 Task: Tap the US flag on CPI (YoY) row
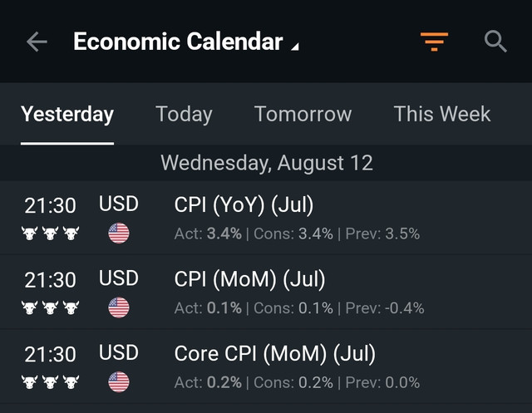click(119, 234)
